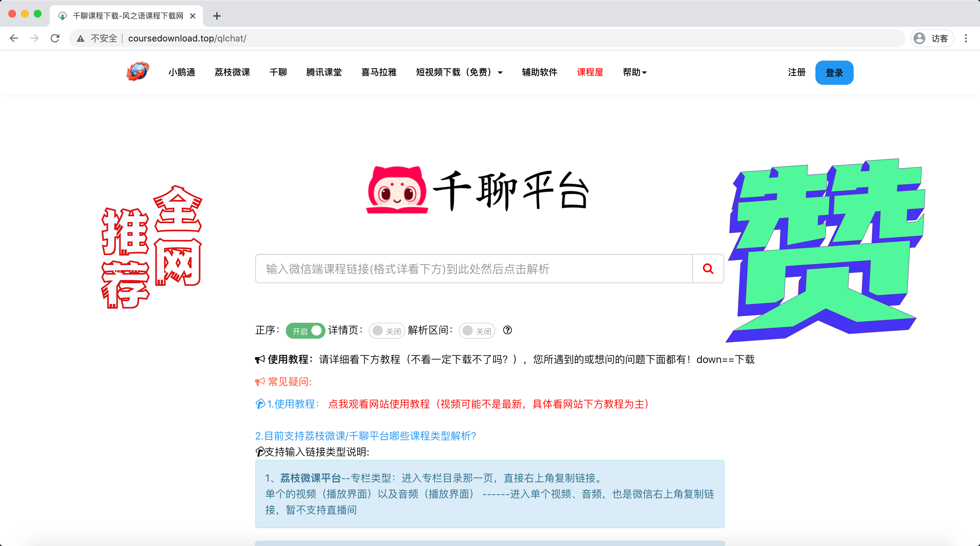This screenshot has height=546, width=980.
Task: Click the 1.使用教程 blue text
Action: 293,404
